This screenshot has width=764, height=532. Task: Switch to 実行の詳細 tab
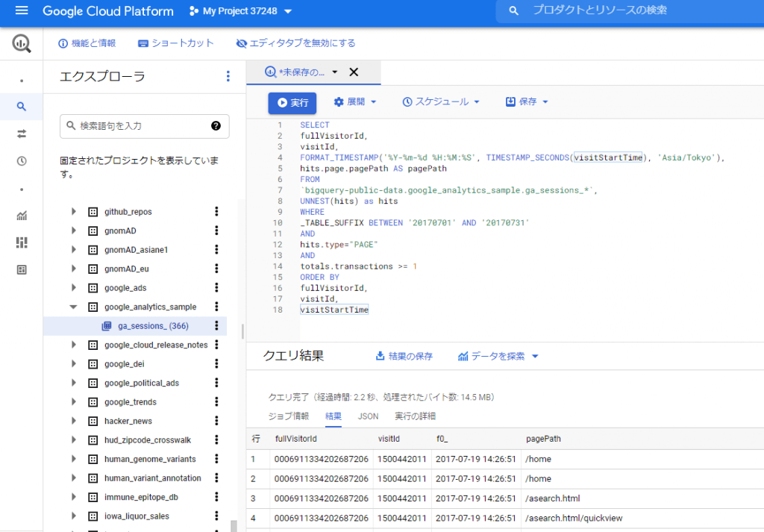pyautogui.click(x=415, y=416)
